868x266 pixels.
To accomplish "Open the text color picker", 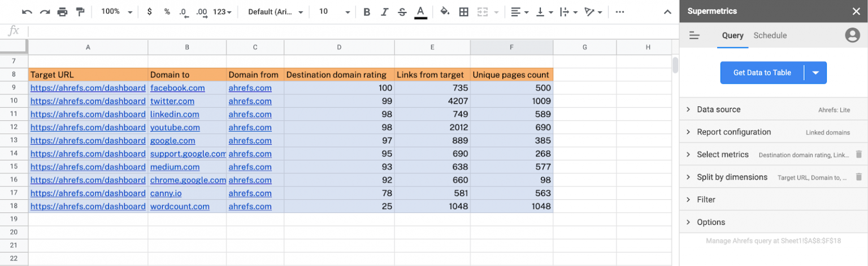I will coord(420,12).
